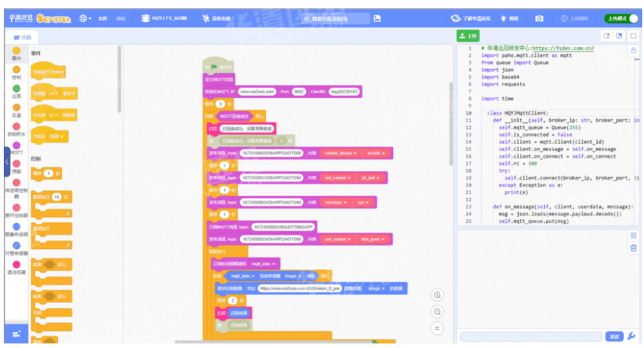This screenshot has height=348, width=644.
Task: Zoom out on the block workspace
Action: pyautogui.click(x=438, y=312)
